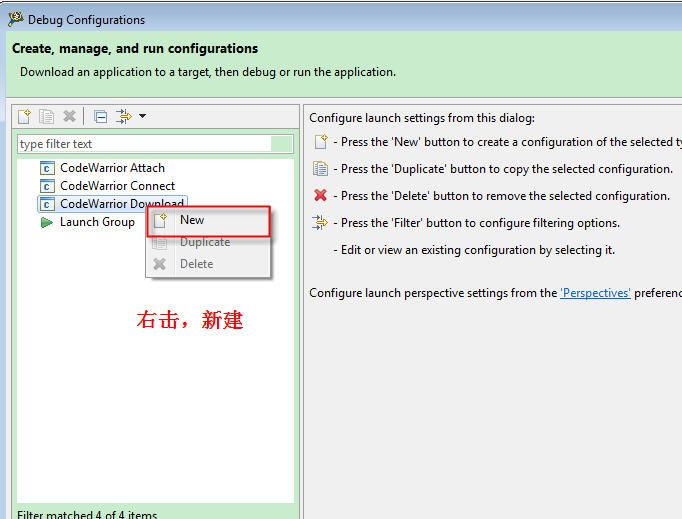Open the filter options dropdown arrow

[x=142, y=116]
